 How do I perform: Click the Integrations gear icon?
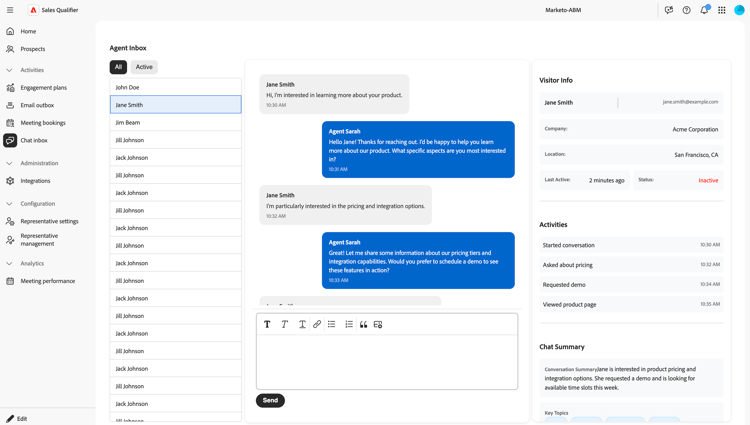[10, 181]
